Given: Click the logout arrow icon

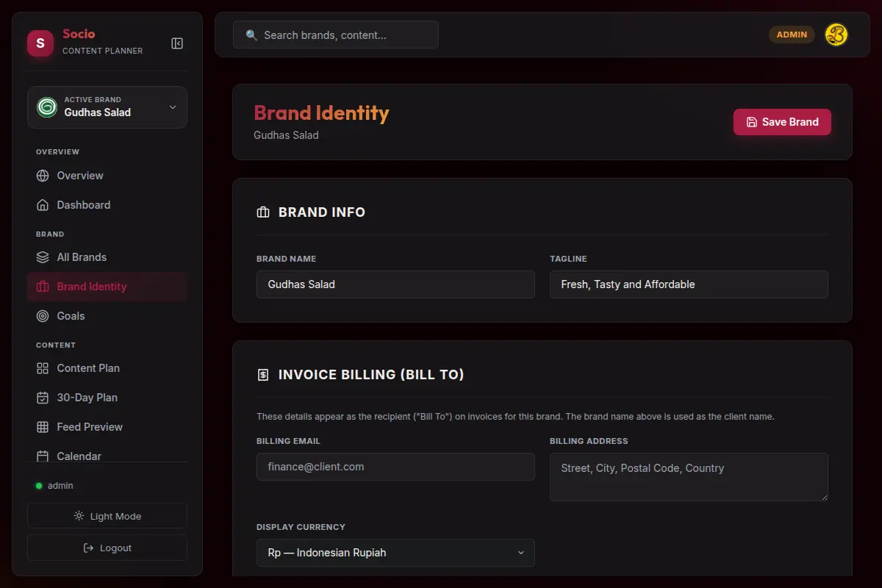Looking at the screenshot, I should 88,548.
